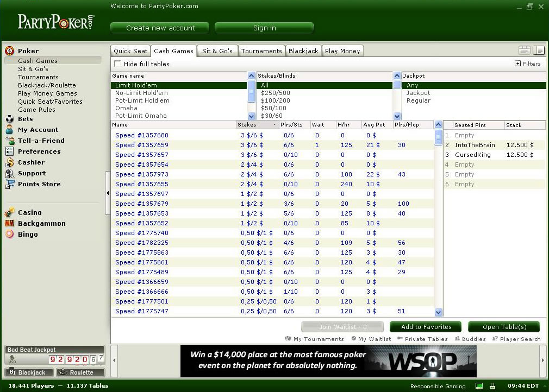Image resolution: width=549 pixels, height=392 pixels.
Task: Switch to compact list view icon
Action: 524,50
